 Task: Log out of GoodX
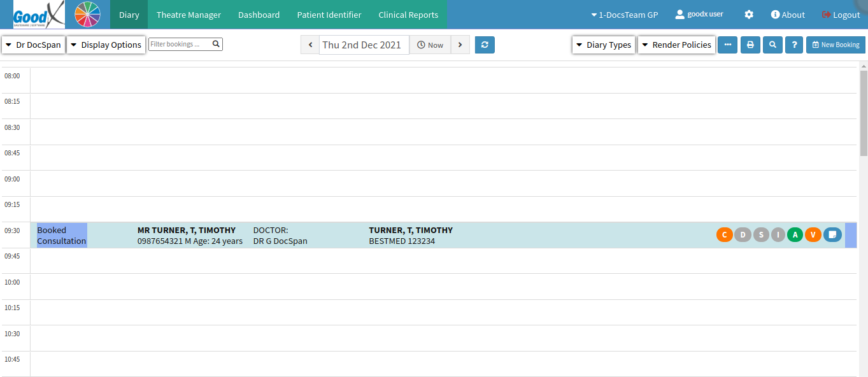[x=841, y=15]
